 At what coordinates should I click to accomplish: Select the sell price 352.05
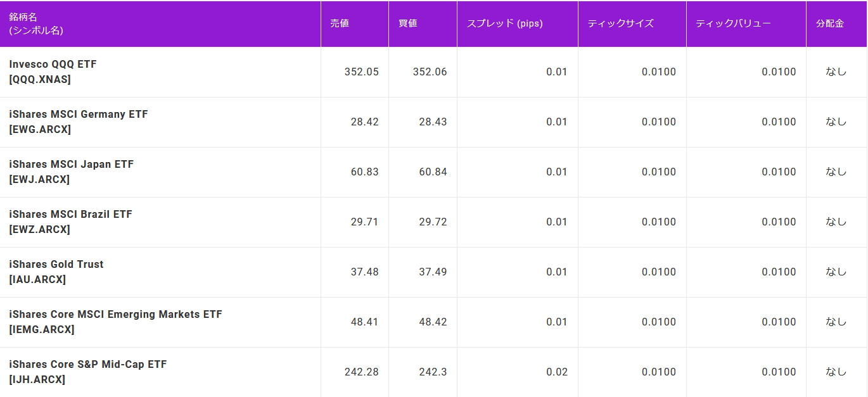pos(362,72)
